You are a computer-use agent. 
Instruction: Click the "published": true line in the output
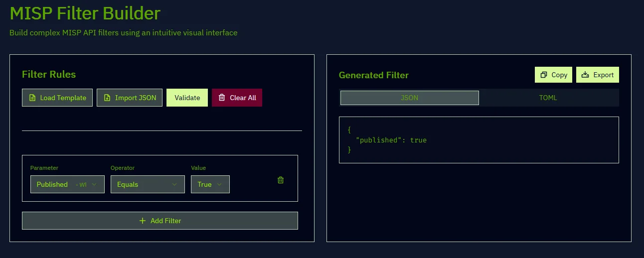pyautogui.click(x=391, y=140)
